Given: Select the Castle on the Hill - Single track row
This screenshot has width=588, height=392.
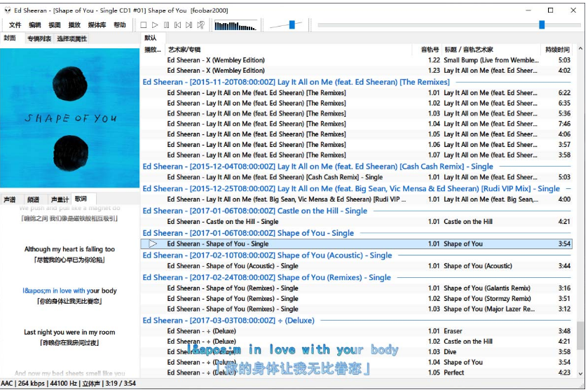Looking at the screenshot, I should pyautogui.click(x=356, y=222).
